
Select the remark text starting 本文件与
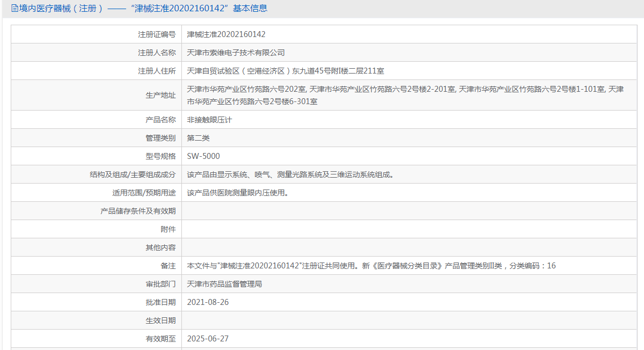tap(371, 266)
